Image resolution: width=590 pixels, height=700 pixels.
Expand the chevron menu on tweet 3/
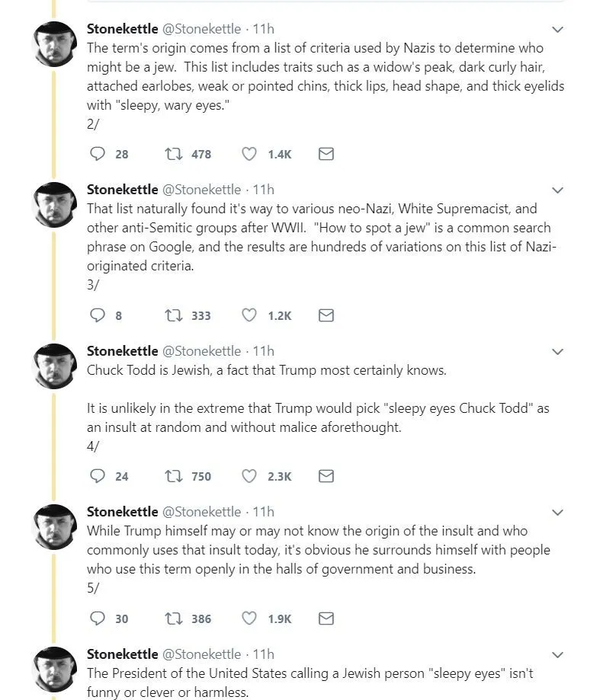point(557,190)
